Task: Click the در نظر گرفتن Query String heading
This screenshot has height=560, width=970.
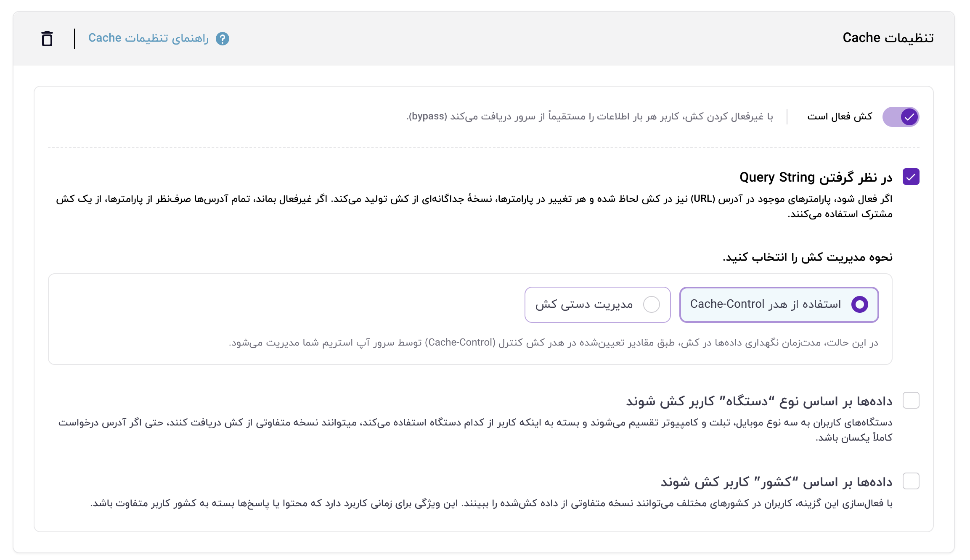Action: (x=816, y=177)
